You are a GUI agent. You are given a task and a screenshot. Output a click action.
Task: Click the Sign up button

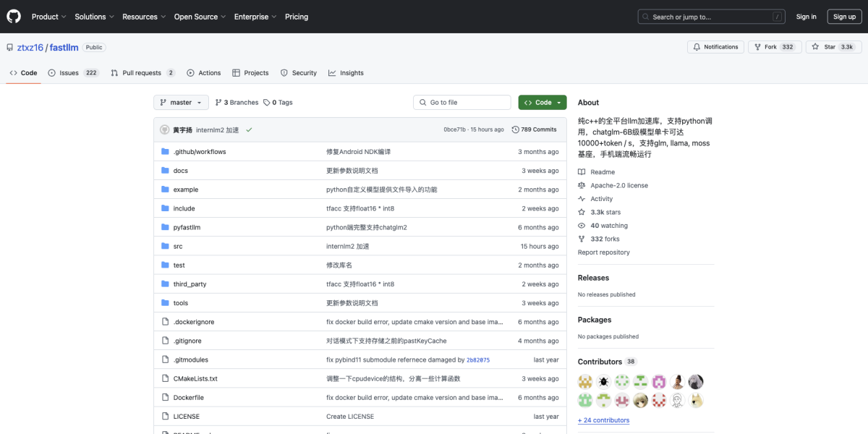844,17
